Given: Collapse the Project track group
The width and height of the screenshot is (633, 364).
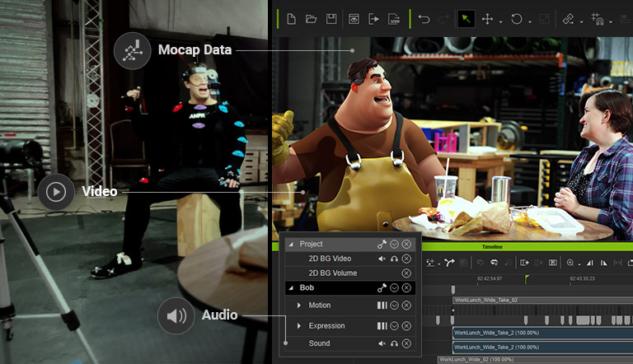Looking at the screenshot, I should pyautogui.click(x=290, y=245).
